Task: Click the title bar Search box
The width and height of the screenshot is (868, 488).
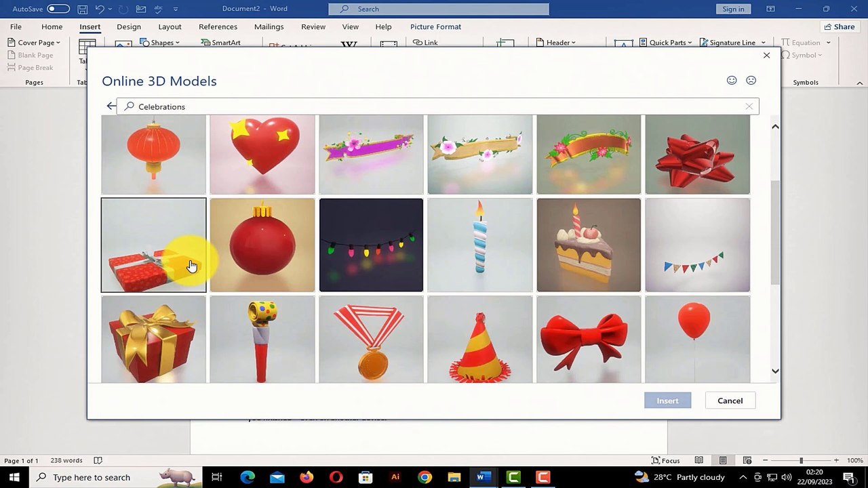Action: (x=439, y=9)
